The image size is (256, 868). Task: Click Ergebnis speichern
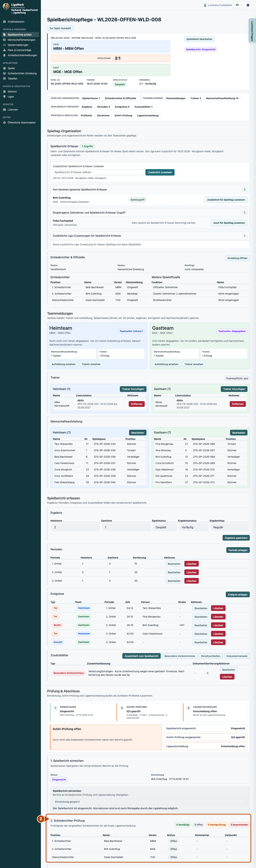236,538
